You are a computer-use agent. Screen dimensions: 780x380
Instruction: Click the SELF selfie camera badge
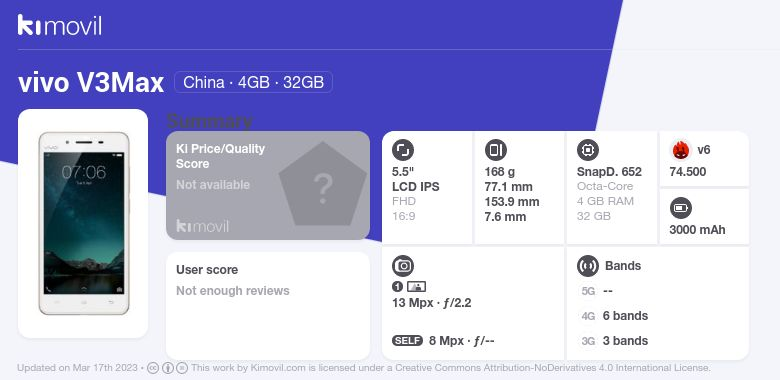point(407,341)
